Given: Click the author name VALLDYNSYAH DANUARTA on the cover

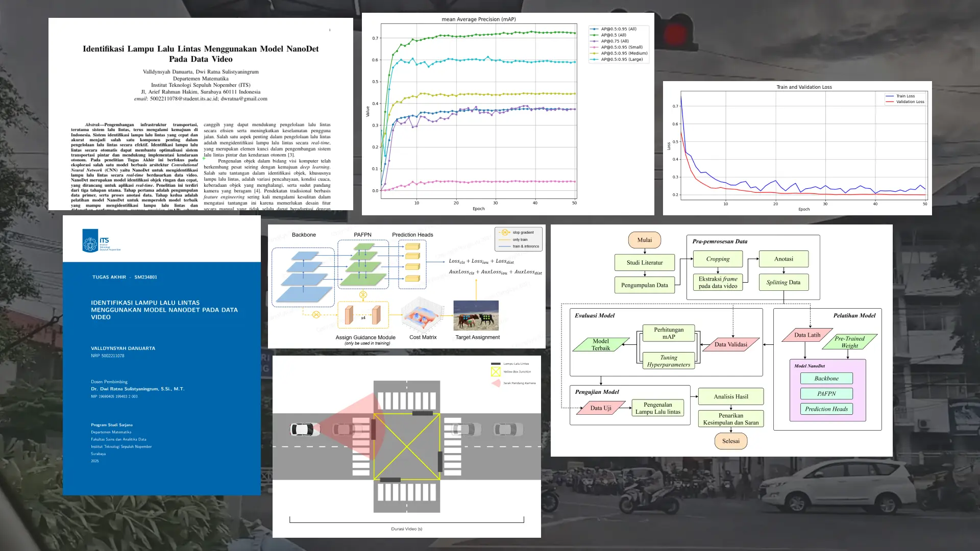Looking at the screenshot, I should [x=123, y=348].
